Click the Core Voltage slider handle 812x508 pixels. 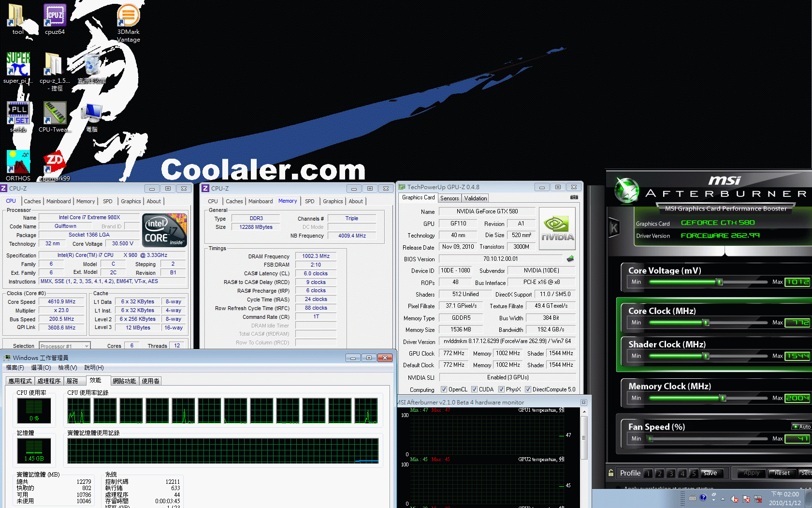coord(720,282)
